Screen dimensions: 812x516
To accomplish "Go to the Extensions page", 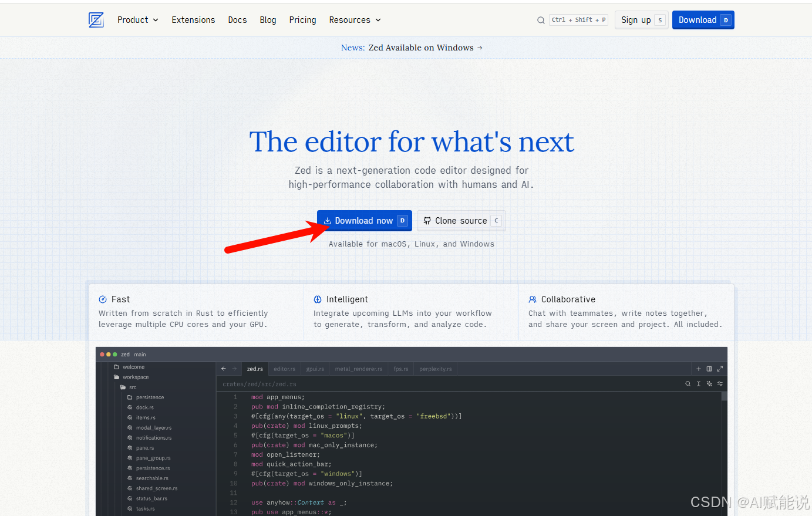I will pos(193,20).
